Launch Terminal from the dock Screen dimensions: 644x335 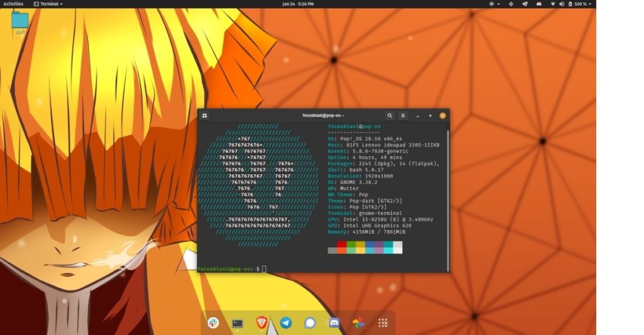[x=237, y=324]
